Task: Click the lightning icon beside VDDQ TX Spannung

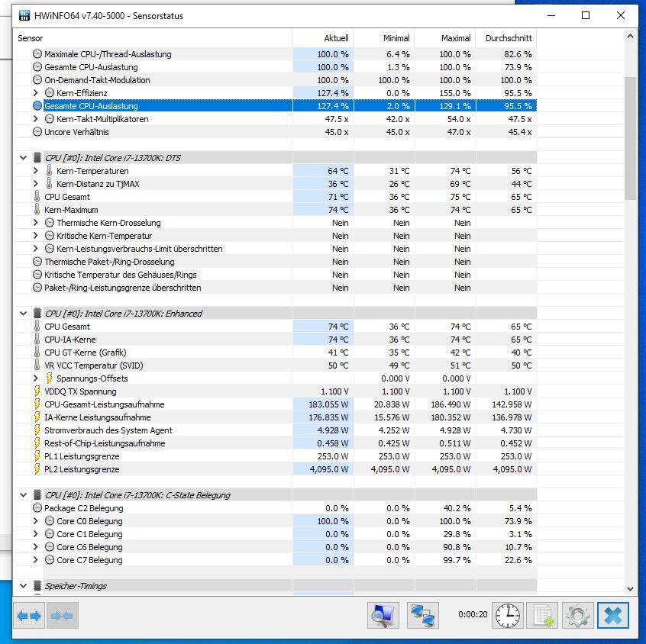Action: (x=37, y=391)
